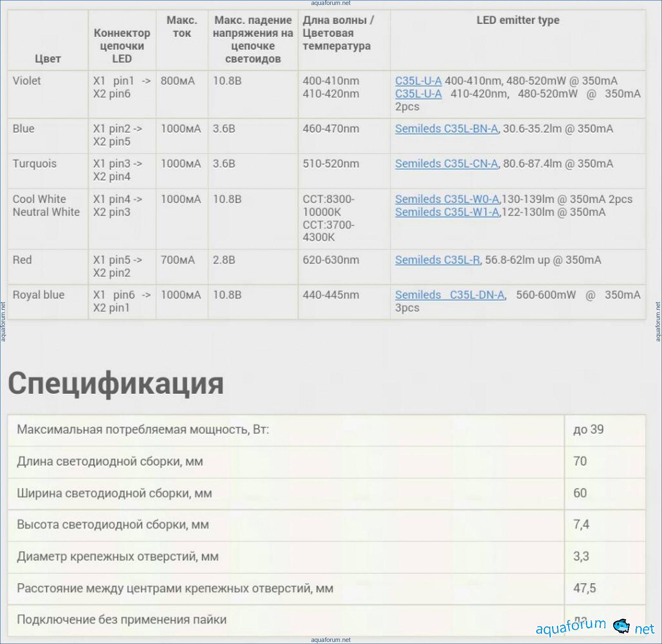The width and height of the screenshot is (662, 644).
Task: Click the aquaforum fish logo icon
Action: tap(621, 626)
